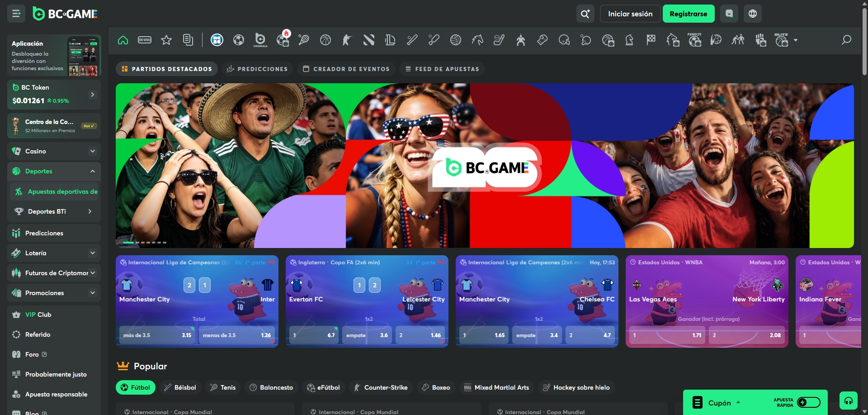Open the Aplicación promo card
The width and height of the screenshot is (868, 415).
pyautogui.click(x=54, y=55)
